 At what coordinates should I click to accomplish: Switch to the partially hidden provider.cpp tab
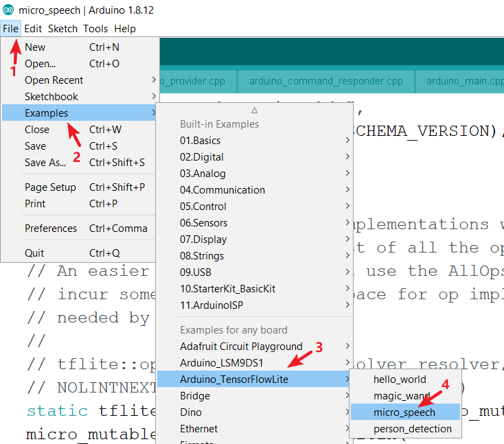click(x=198, y=81)
